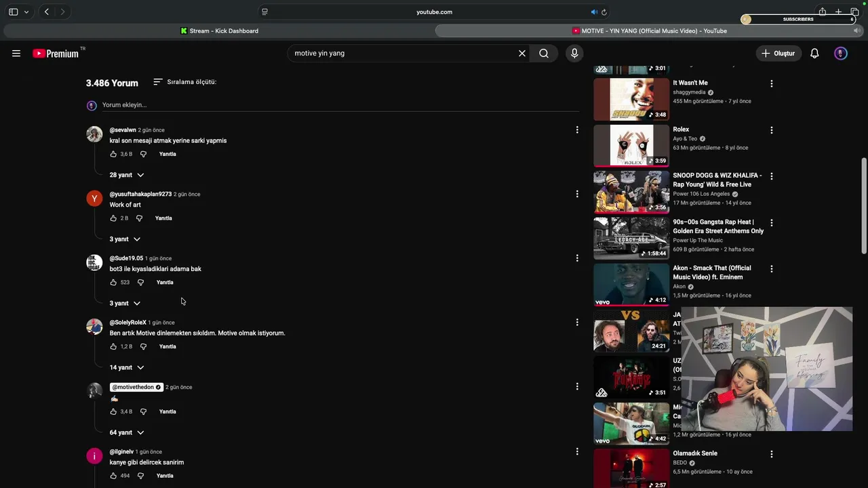Open Safari share icon
Viewport: 868px width, 488px height.
pyautogui.click(x=822, y=12)
